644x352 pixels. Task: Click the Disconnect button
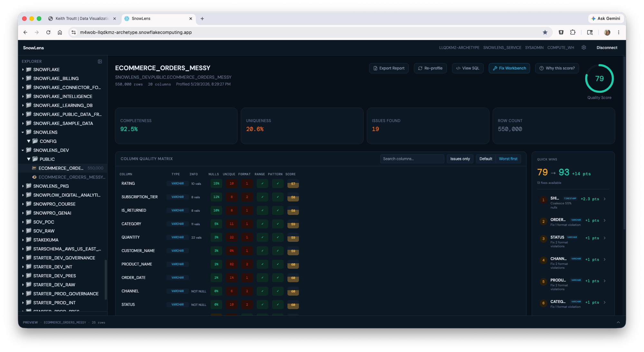click(607, 47)
